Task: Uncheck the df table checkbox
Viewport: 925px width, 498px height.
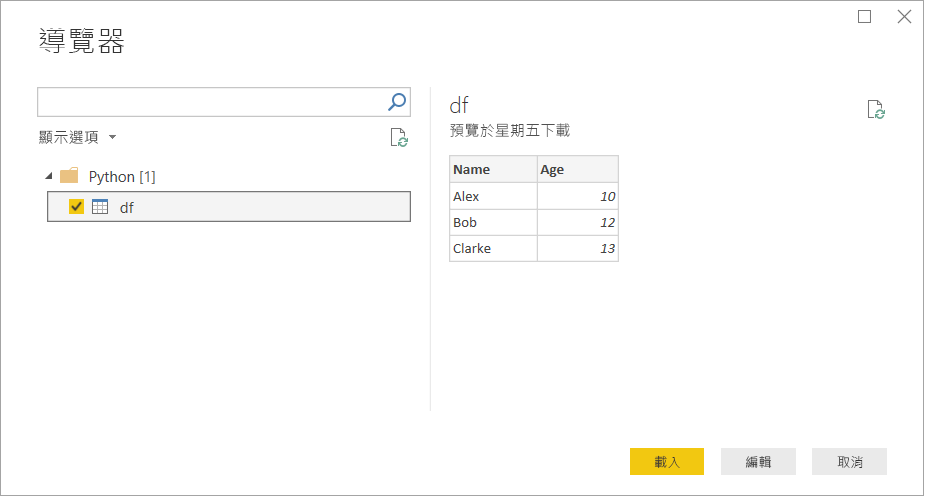Action: tap(76, 207)
